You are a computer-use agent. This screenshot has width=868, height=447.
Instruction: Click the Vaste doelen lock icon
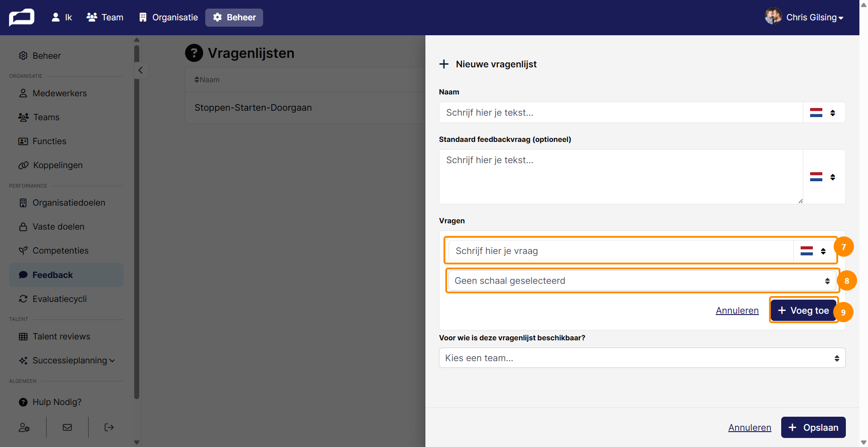click(x=23, y=226)
